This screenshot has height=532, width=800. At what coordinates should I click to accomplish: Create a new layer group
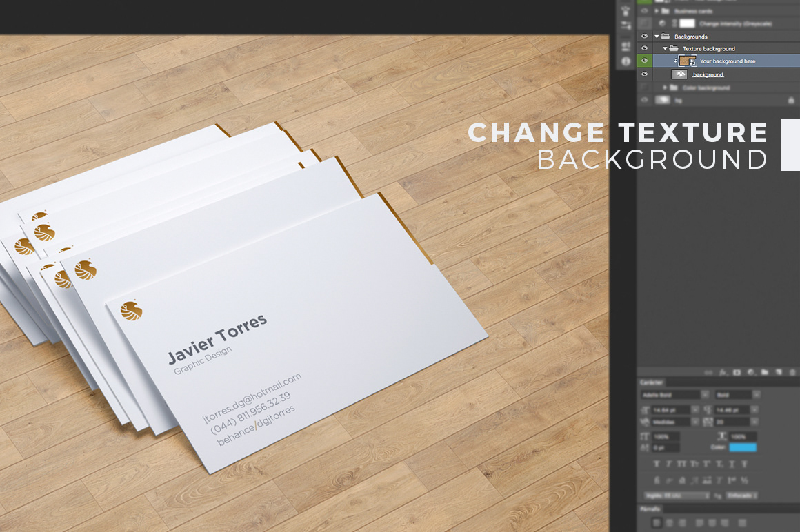click(x=764, y=373)
